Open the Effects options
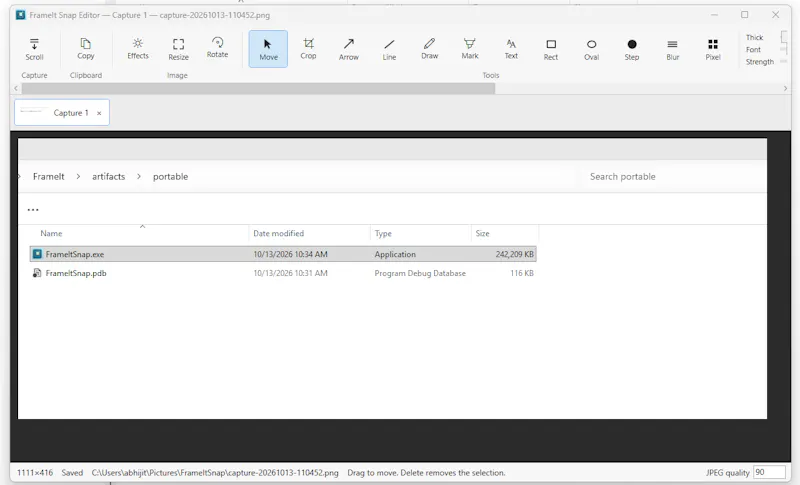Screen dimensions: 800x485 [138, 49]
